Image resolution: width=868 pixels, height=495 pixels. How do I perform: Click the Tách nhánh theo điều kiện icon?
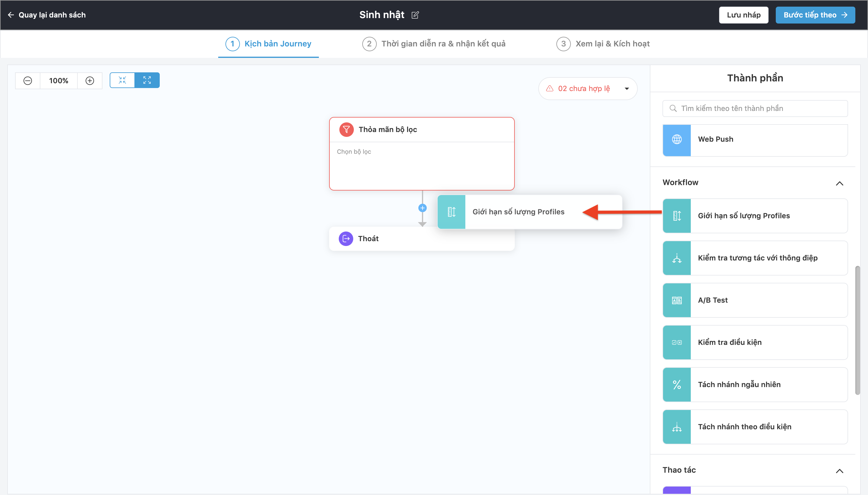point(676,427)
